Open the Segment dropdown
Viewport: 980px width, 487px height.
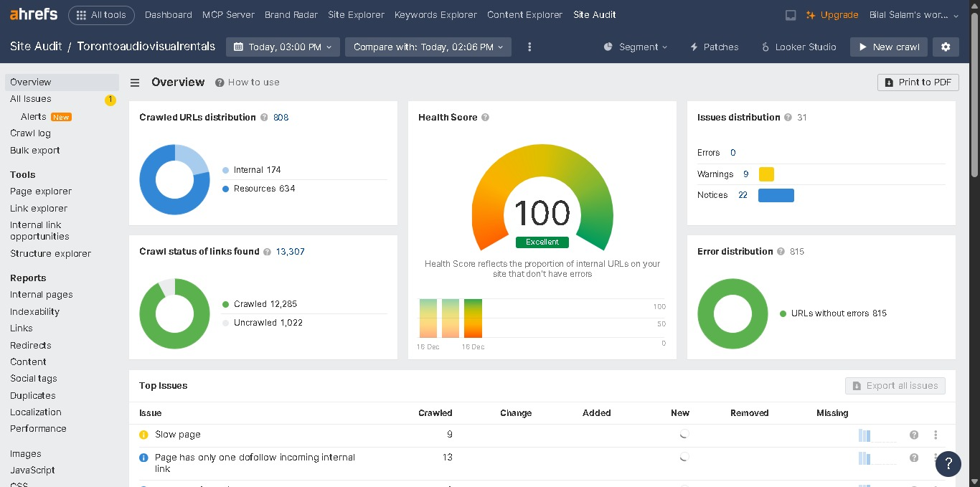click(636, 47)
